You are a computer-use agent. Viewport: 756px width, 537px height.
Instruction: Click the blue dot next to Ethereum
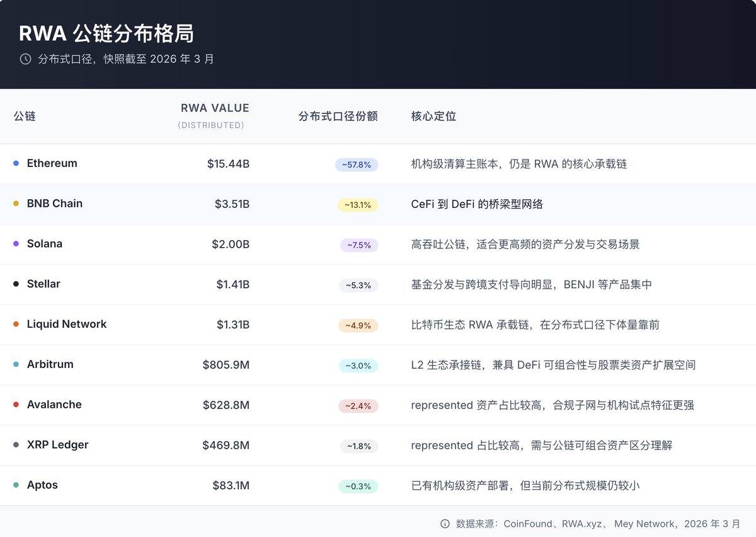tap(16, 163)
